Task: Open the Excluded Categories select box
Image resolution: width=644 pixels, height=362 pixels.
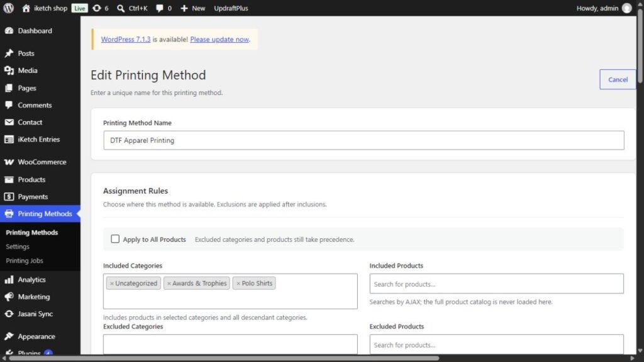Action: (230, 344)
